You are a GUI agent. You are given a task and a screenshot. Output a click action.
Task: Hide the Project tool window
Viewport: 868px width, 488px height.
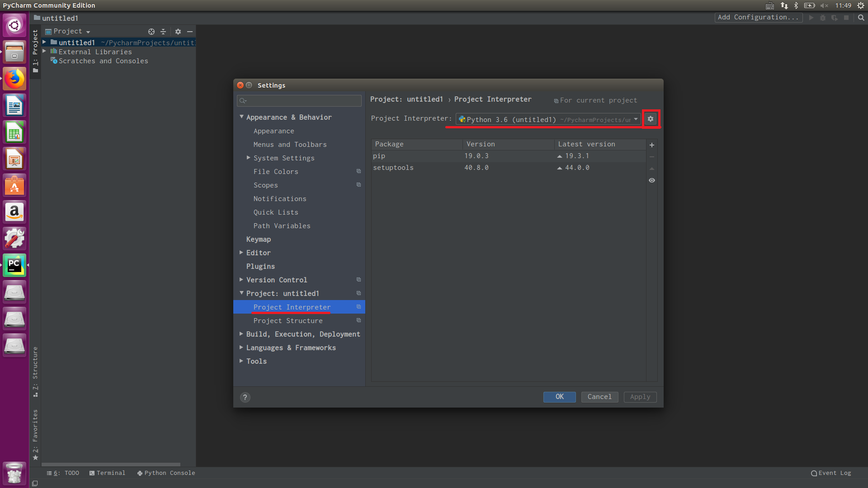[190, 32]
